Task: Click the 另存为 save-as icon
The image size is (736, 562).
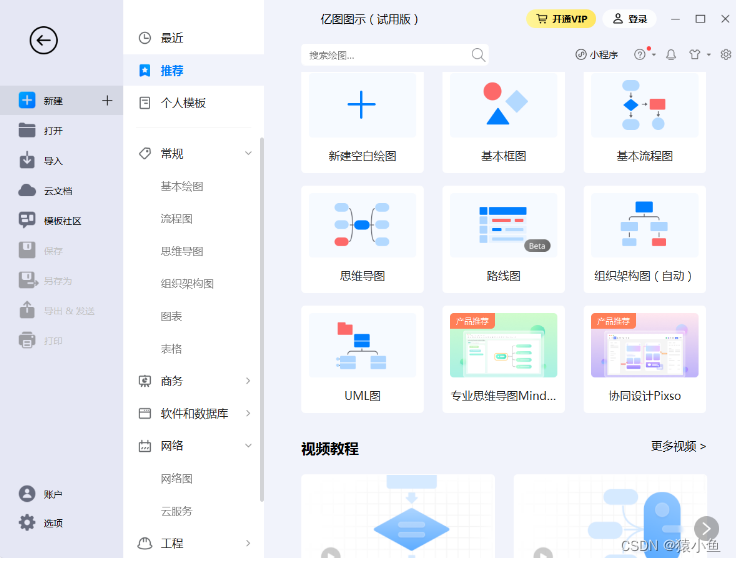Action: click(x=28, y=280)
